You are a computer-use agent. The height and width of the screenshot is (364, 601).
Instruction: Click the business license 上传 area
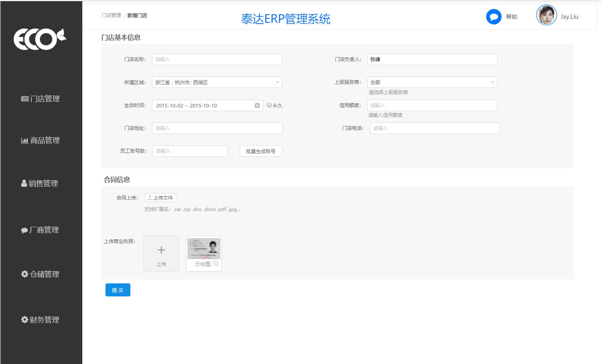pos(161,253)
